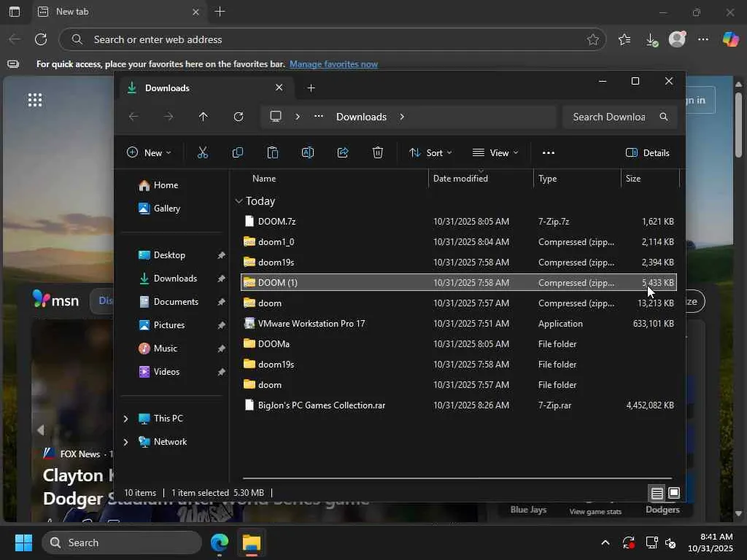Click the taskbar Search box

[x=122, y=542]
